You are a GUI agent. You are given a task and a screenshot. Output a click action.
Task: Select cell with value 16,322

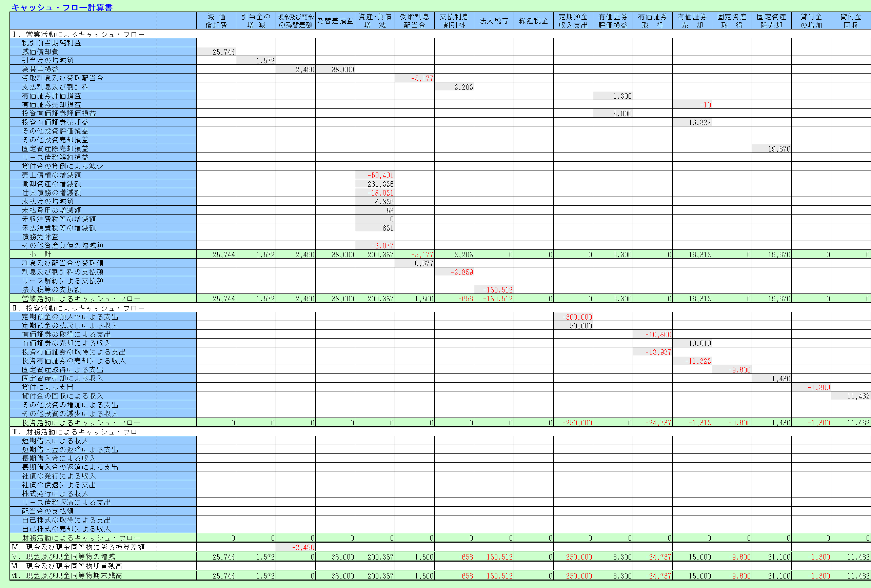click(693, 122)
